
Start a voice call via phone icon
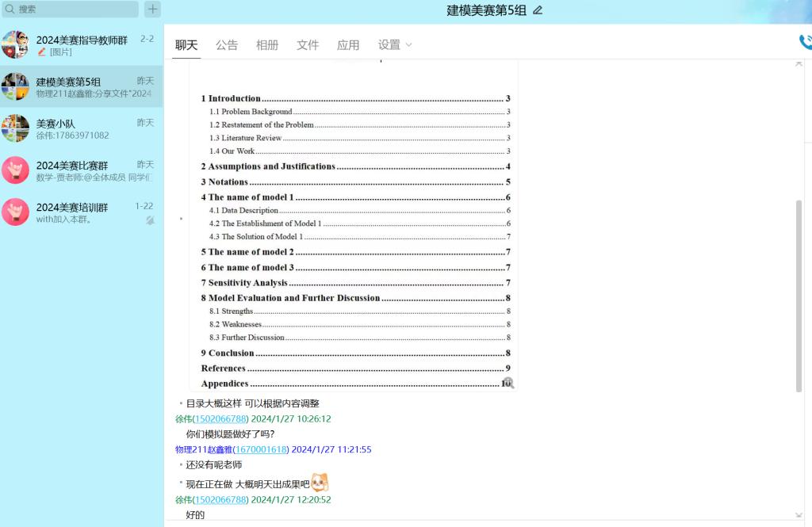coord(805,42)
